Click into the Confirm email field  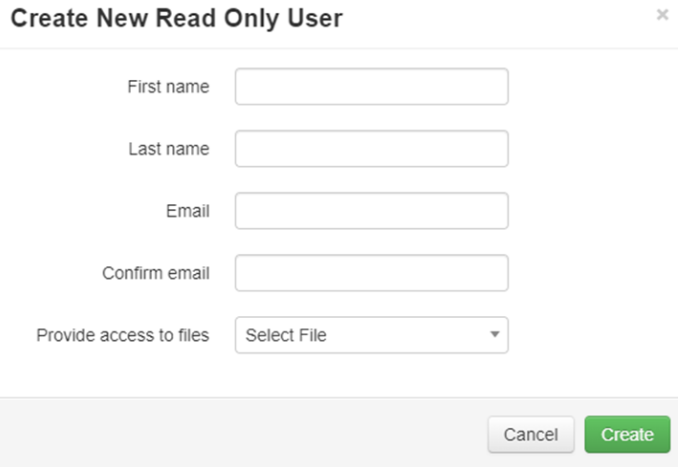[371, 273]
